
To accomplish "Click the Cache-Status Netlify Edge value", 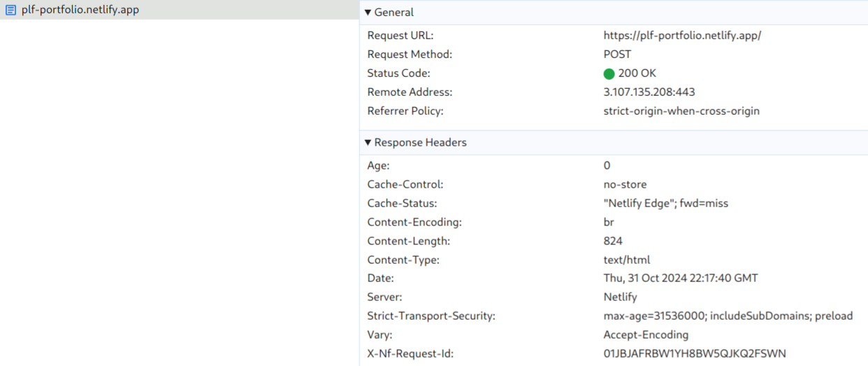I will click(x=665, y=204).
